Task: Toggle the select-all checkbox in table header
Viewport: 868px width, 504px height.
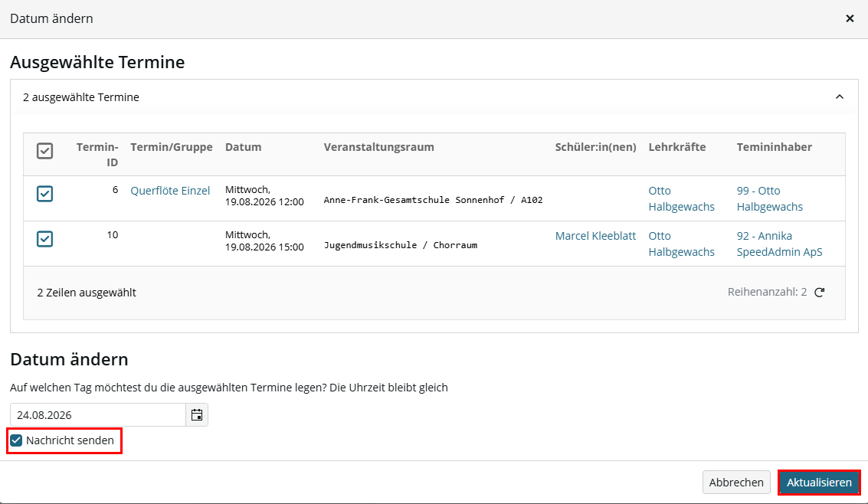Action: (x=45, y=150)
